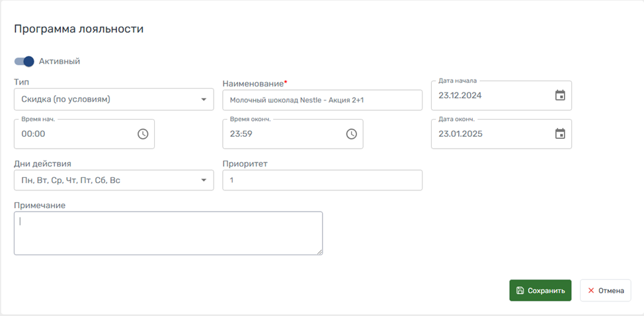The width and height of the screenshot is (644, 316).
Task: Click inside the Примечание text area
Action: tap(168, 233)
